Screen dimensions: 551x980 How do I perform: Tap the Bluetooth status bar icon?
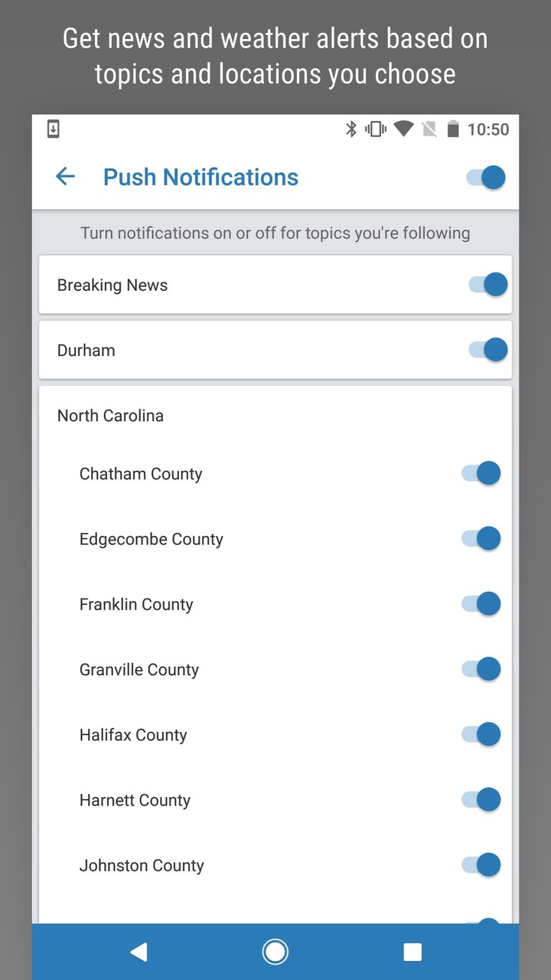pos(351,129)
